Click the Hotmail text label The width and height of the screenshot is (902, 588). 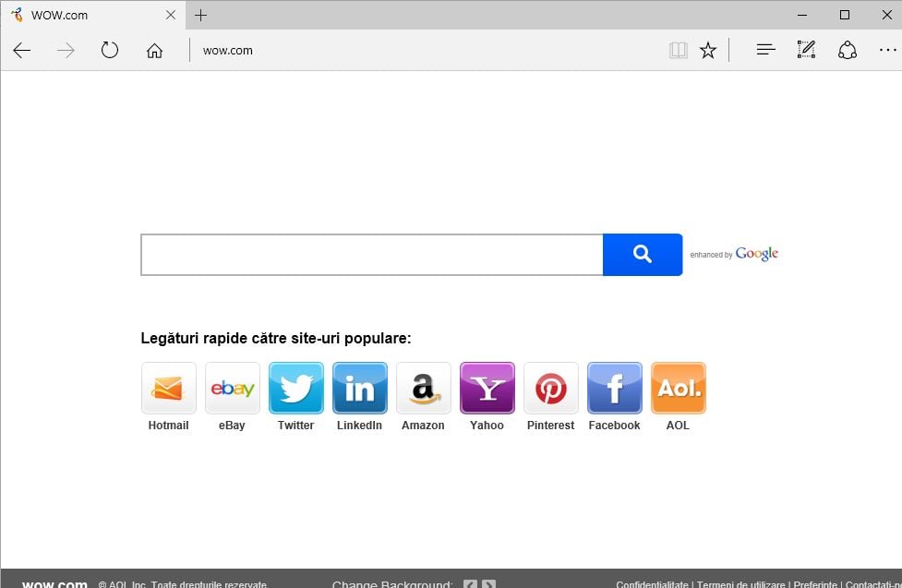[x=169, y=426]
